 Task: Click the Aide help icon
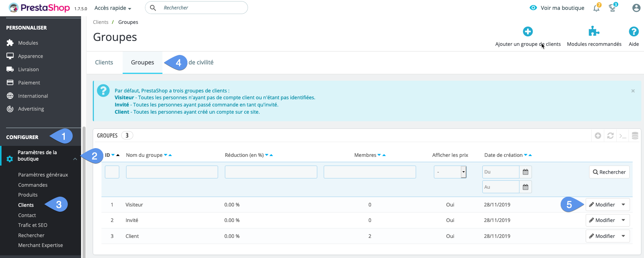[633, 32]
